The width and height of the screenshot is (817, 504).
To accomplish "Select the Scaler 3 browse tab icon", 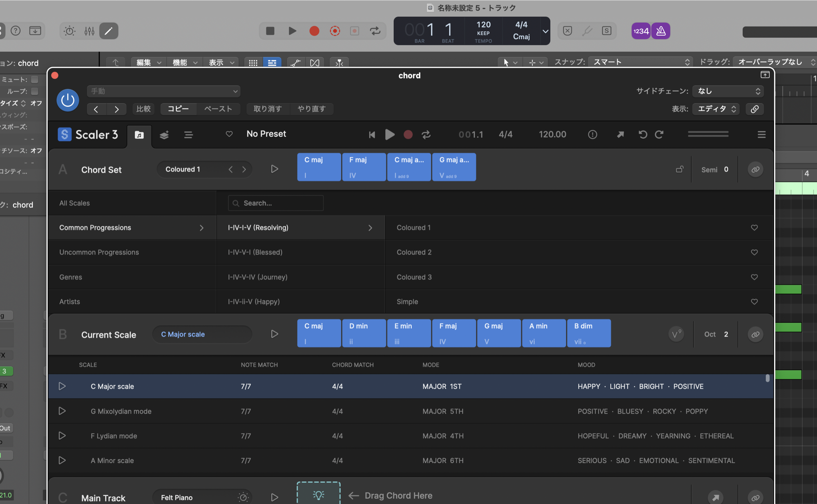I will [x=139, y=135].
